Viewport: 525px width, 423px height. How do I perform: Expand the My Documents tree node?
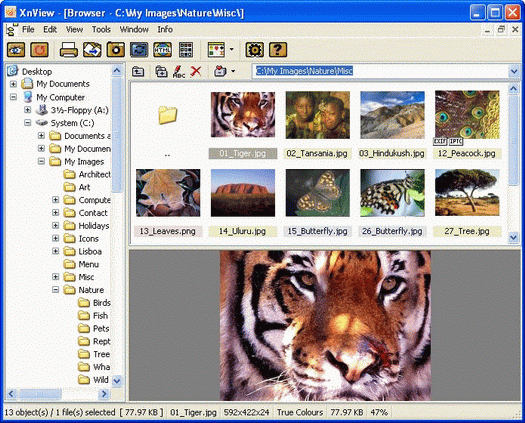click(x=13, y=84)
